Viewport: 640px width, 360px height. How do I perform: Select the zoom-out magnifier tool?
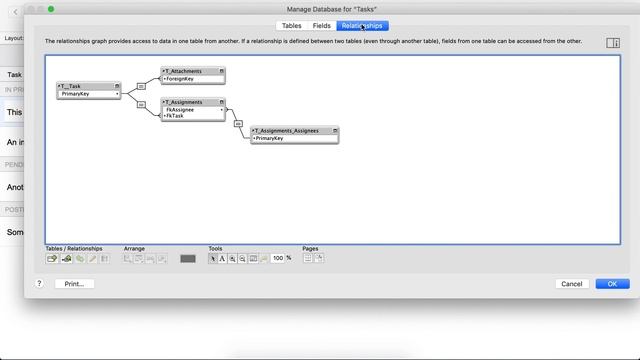(x=242, y=258)
